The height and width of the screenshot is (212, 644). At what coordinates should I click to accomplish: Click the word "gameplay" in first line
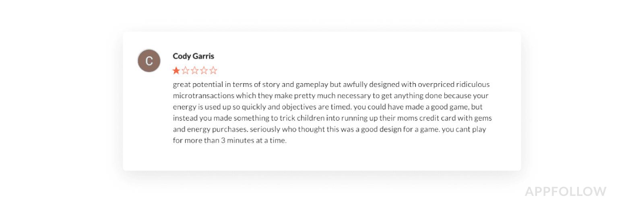[312, 84]
